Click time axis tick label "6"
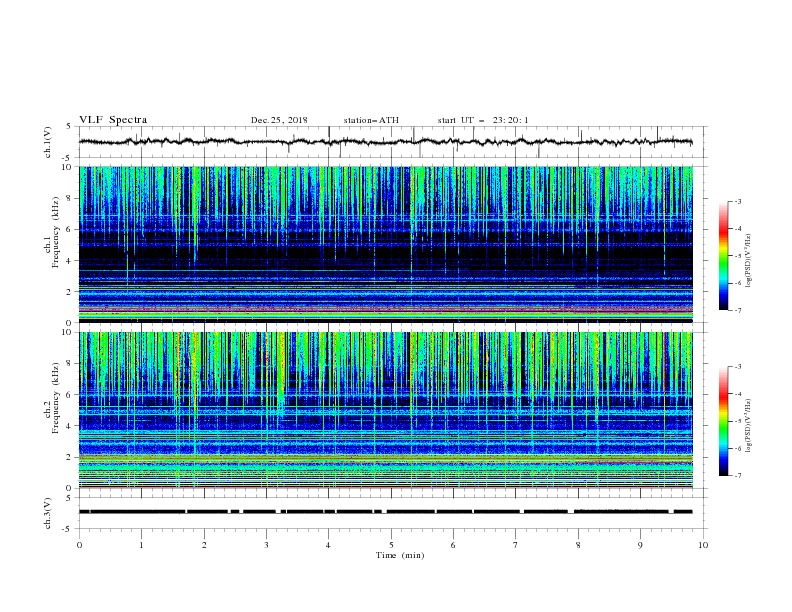 (x=453, y=545)
